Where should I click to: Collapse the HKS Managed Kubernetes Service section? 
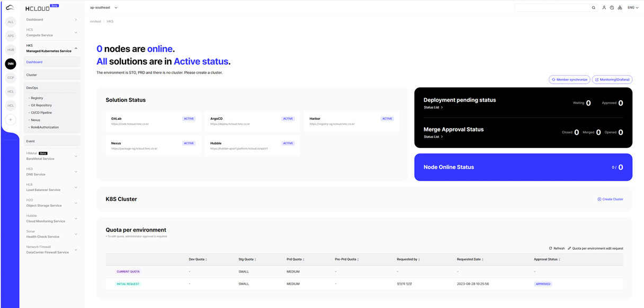(x=76, y=48)
